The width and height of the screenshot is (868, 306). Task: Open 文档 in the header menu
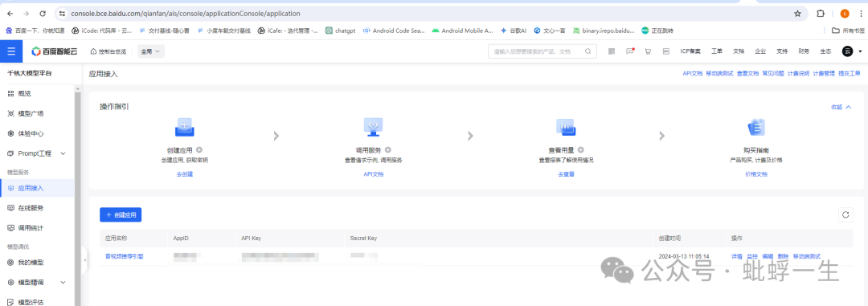point(739,51)
